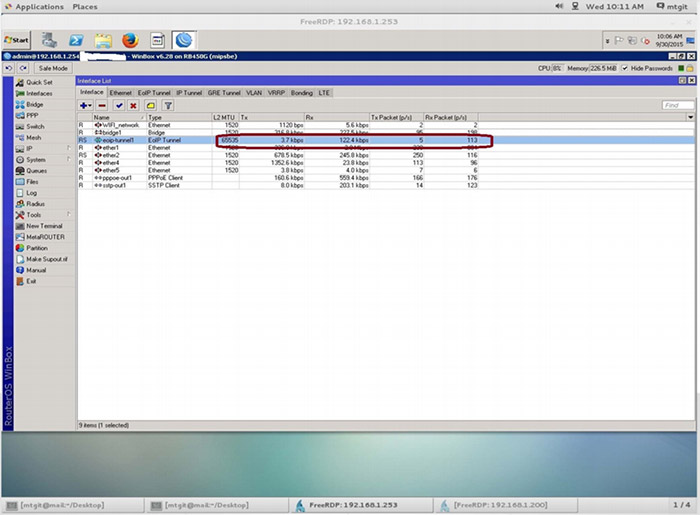Select the Interface tab
This screenshot has height=515, width=700.
click(x=92, y=92)
